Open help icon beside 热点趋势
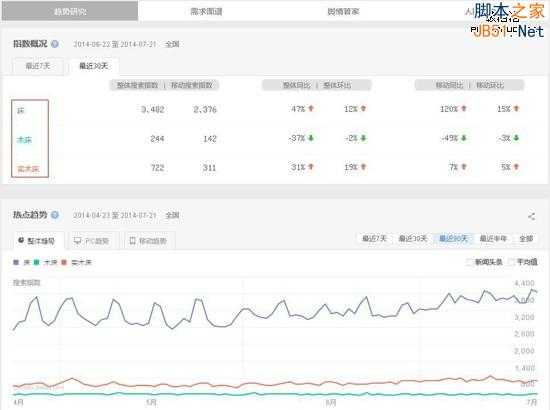Viewport: 550px width, 410px height. coord(55,215)
